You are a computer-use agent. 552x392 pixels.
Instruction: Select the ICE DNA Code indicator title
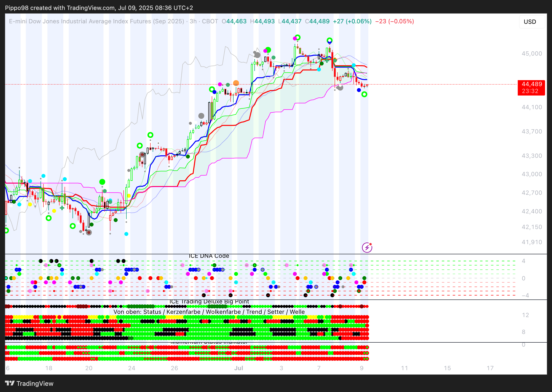coord(209,256)
